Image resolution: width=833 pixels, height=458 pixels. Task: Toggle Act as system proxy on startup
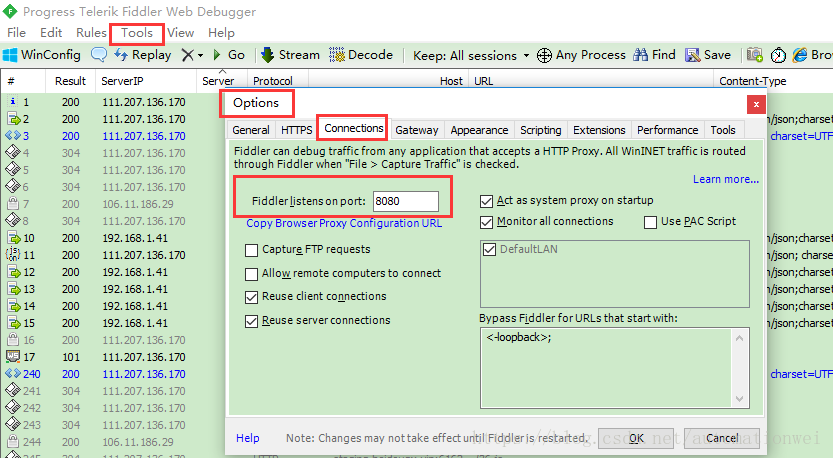tap(486, 201)
